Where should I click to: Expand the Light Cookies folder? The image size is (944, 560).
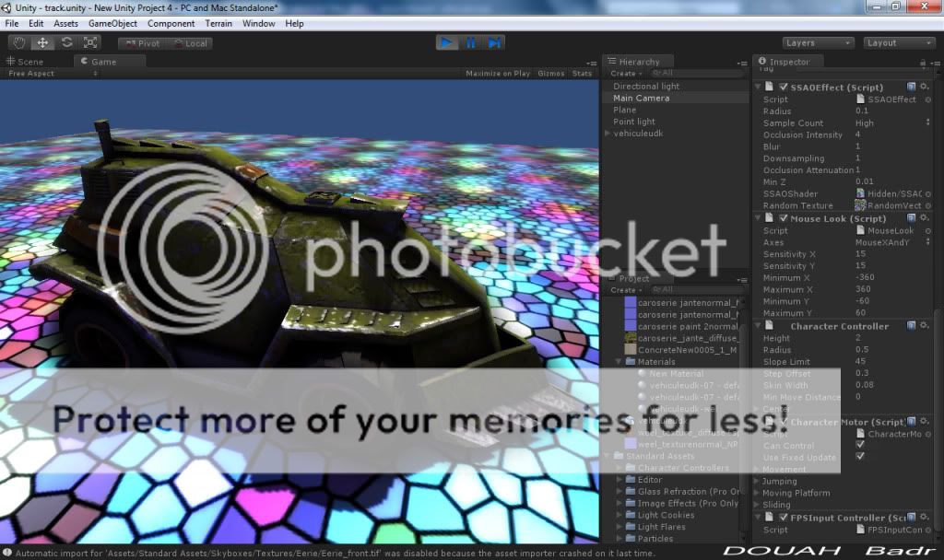click(620, 515)
